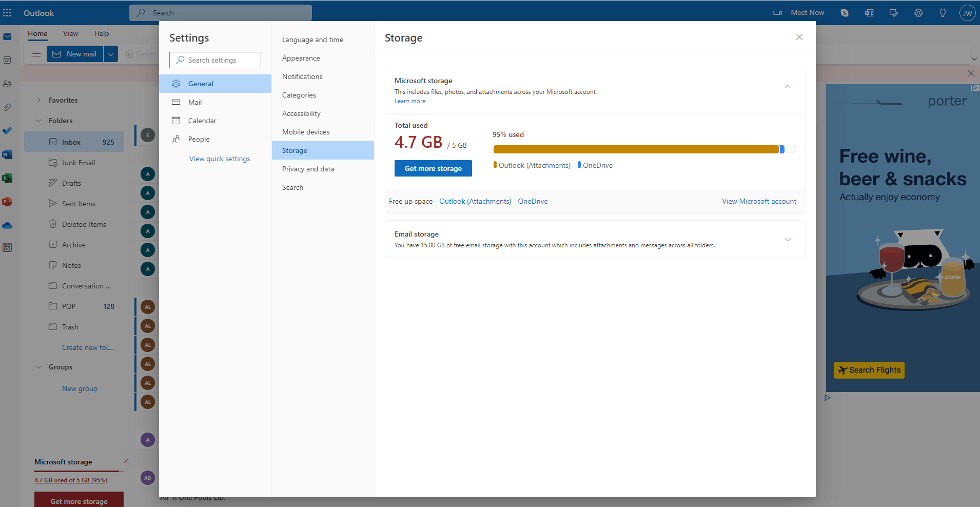Open People settings category
The width and height of the screenshot is (980, 507).
click(215, 139)
